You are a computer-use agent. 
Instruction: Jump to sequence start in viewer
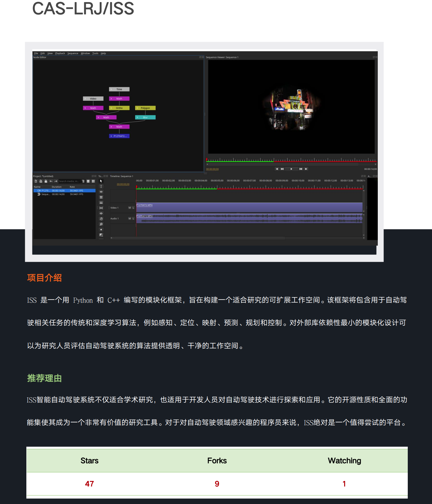point(277,169)
